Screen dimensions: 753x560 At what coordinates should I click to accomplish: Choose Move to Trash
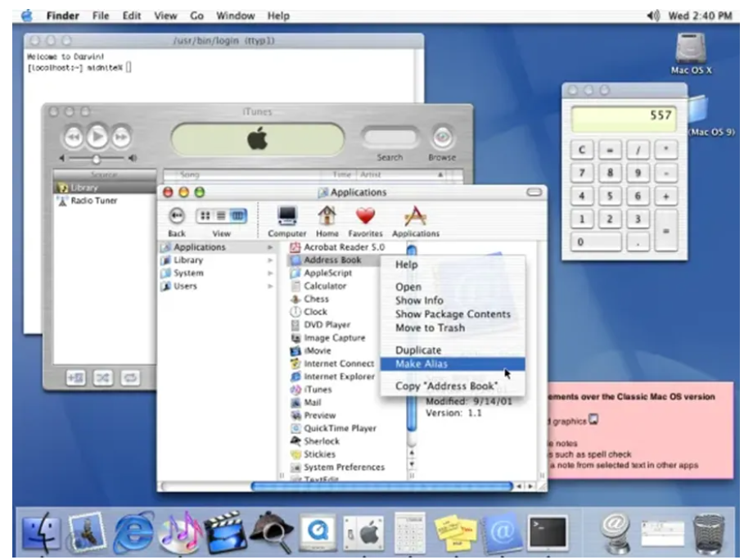tap(453, 328)
